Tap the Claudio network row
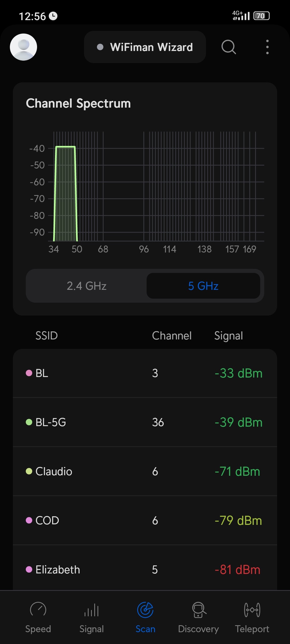This screenshot has width=290, height=644. pyautogui.click(x=145, y=471)
